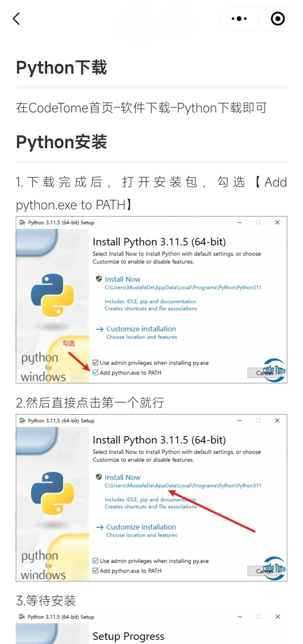Minimize the third Python setup window
Screen dimensions: 303x644
pyautogui.click(x=240, y=617)
